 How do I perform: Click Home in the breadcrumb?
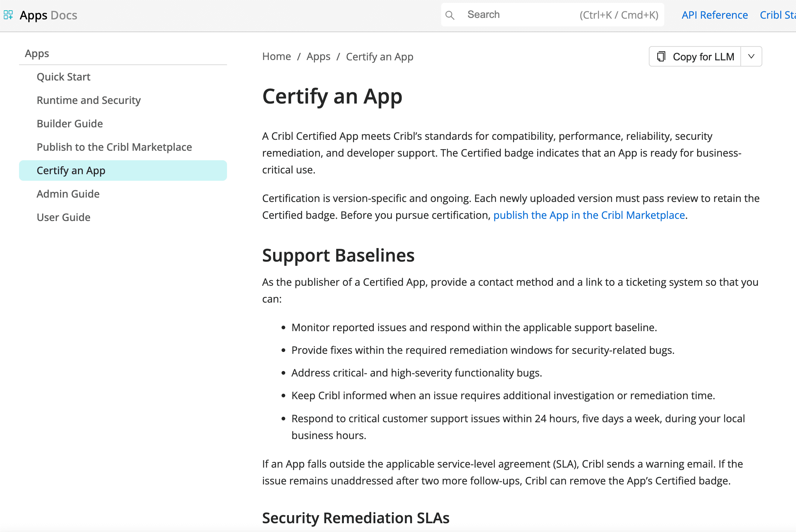276,57
